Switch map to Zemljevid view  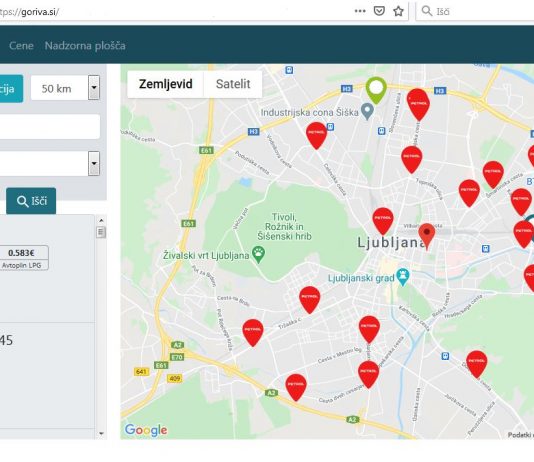click(166, 84)
